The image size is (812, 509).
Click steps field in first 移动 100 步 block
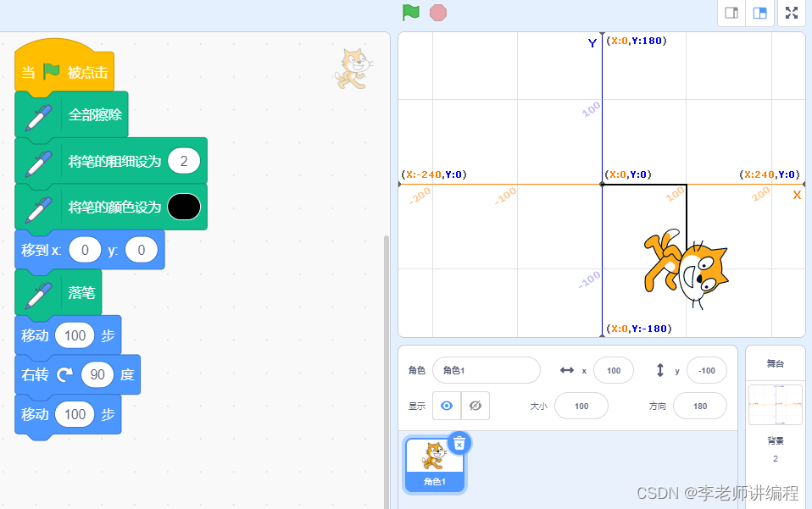(75, 335)
